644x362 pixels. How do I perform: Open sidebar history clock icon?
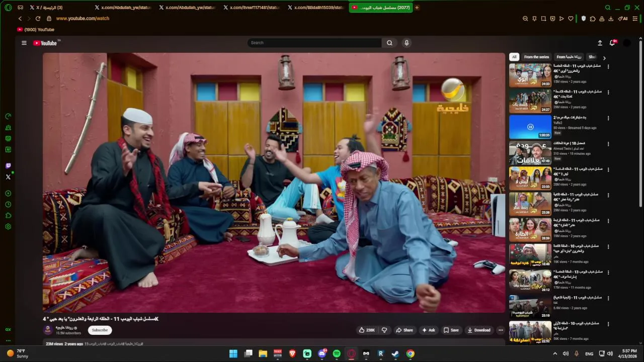[x=8, y=205]
